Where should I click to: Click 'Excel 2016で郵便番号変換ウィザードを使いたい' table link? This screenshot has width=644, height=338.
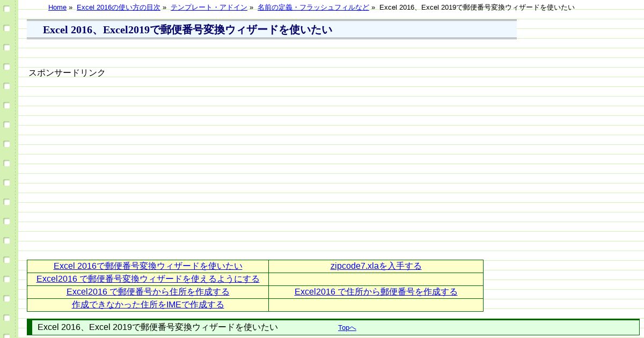148,266
